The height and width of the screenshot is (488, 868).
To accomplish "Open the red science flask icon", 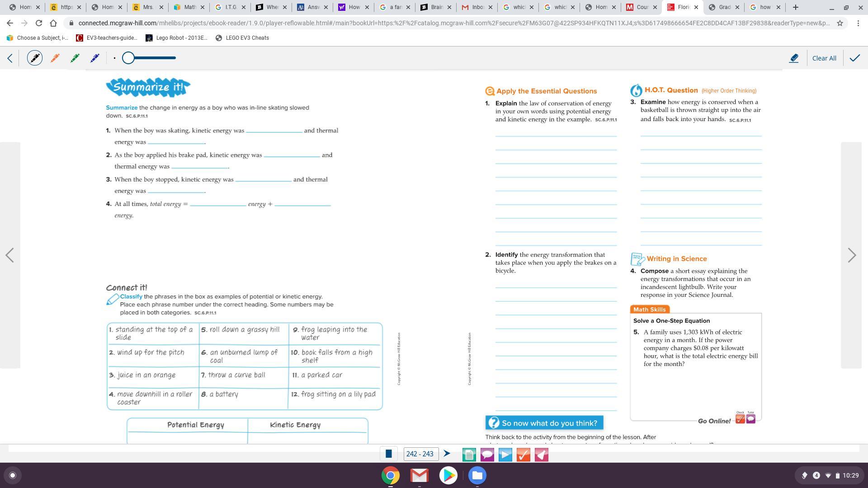I will coord(541,455).
